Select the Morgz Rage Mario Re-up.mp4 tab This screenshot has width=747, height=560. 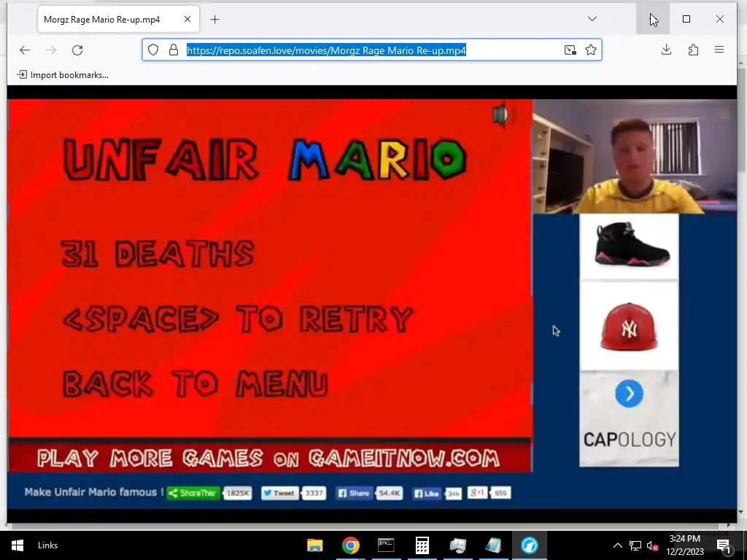(x=118, y=20)
